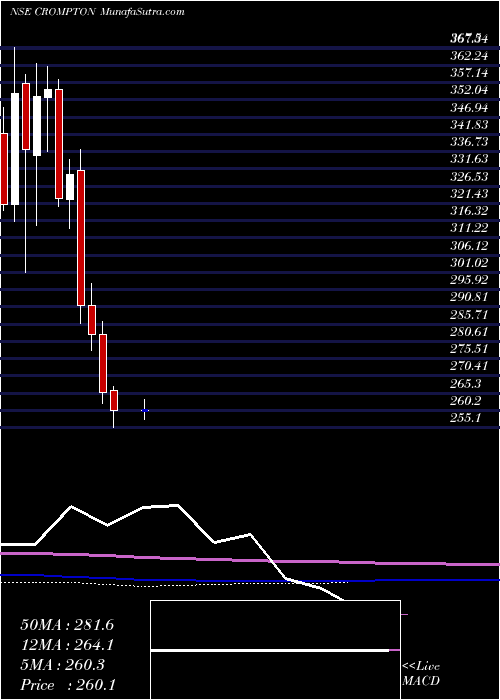Select the 326.53 price label
This screenshot has width=500, height=700.
tap(468, 177)
